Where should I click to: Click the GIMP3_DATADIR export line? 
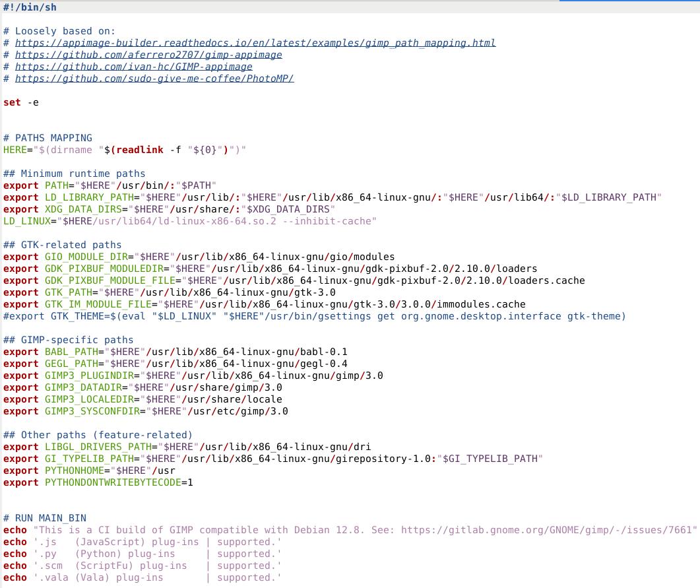click(143, 387)
